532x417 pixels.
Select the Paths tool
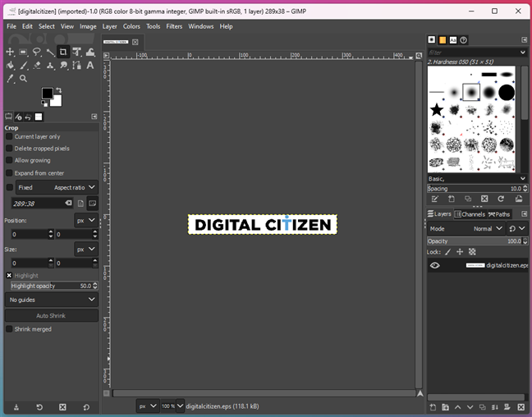click(x=77, y=65)
